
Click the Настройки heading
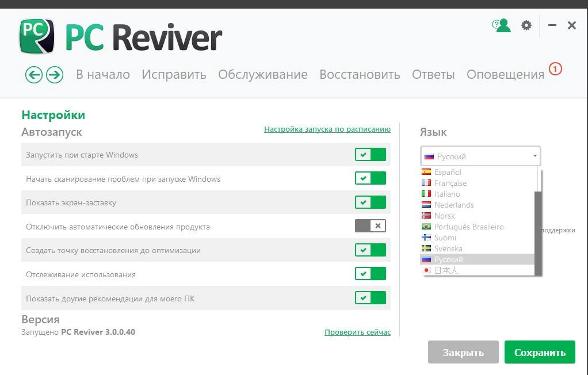pos(54,115)
